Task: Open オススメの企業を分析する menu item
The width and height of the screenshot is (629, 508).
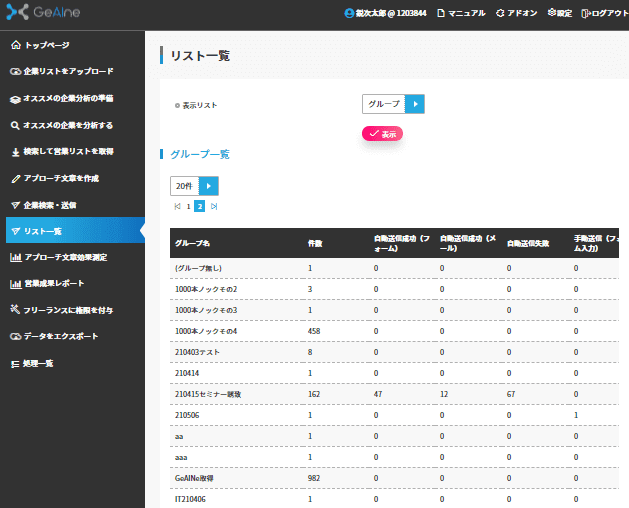Action: pyautogui.click(x=68, y=126)
